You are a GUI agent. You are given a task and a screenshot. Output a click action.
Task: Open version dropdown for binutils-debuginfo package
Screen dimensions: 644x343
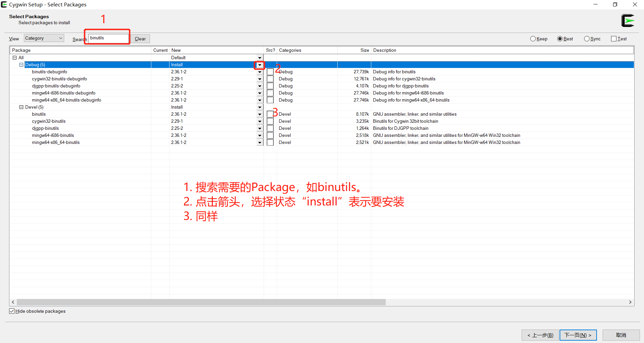click(260, 72)
